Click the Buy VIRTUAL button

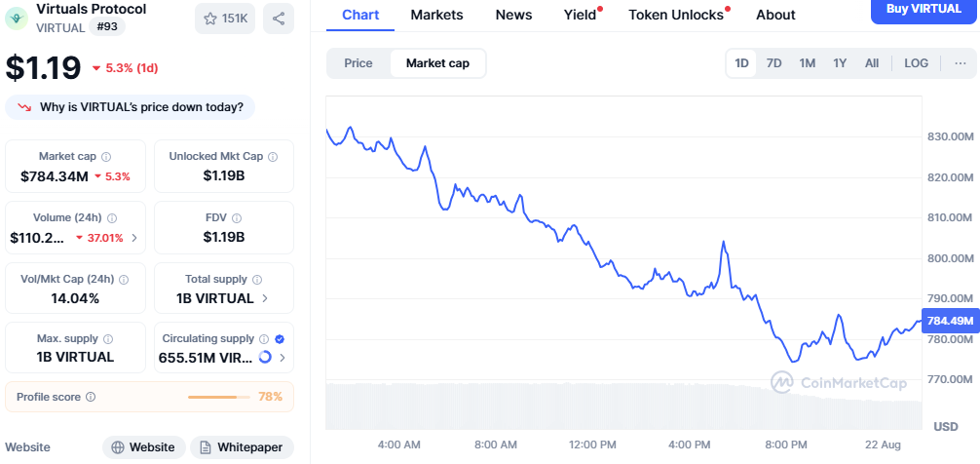tap(923, 10)
